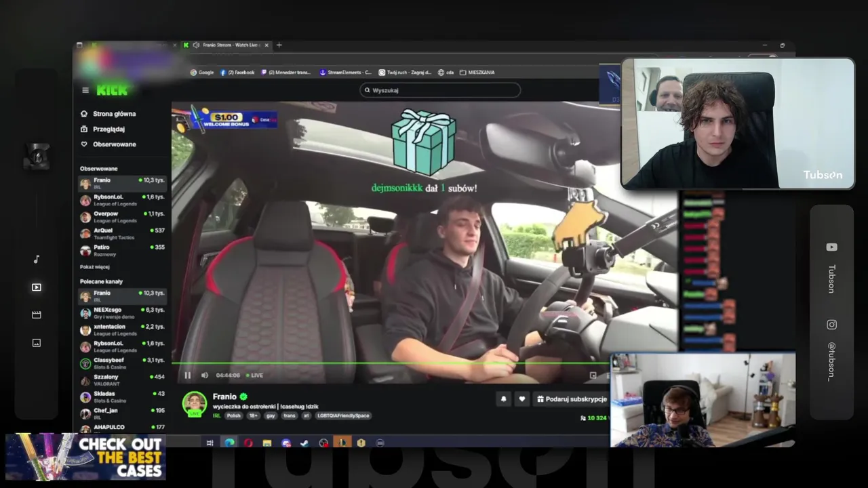Open Opera from the taskbar

click(x=248, y=443)
